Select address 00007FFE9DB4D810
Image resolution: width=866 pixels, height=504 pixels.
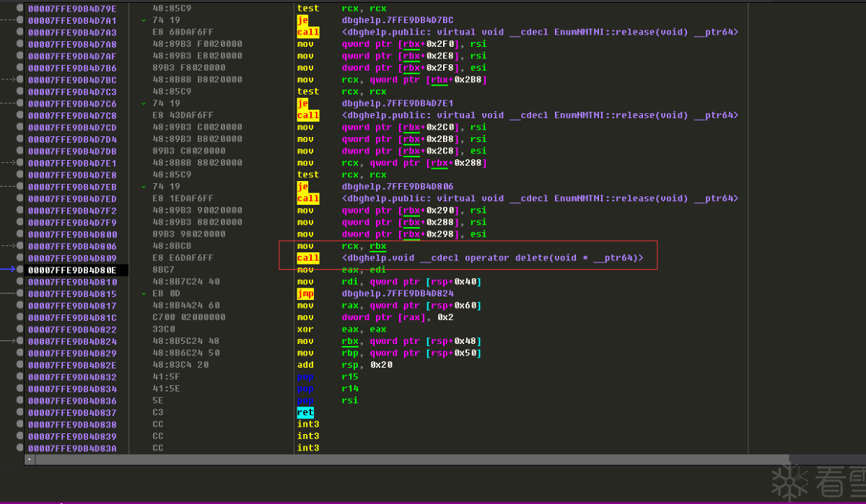72,282
